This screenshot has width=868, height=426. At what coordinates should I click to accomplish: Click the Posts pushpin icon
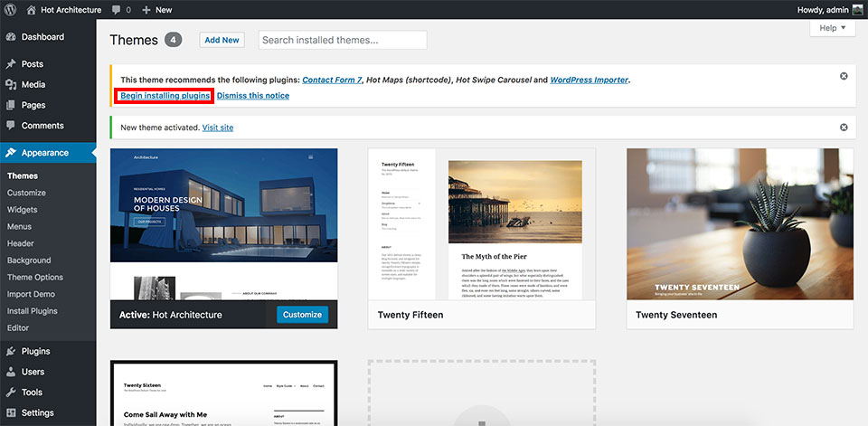click(x=11, y=64)
